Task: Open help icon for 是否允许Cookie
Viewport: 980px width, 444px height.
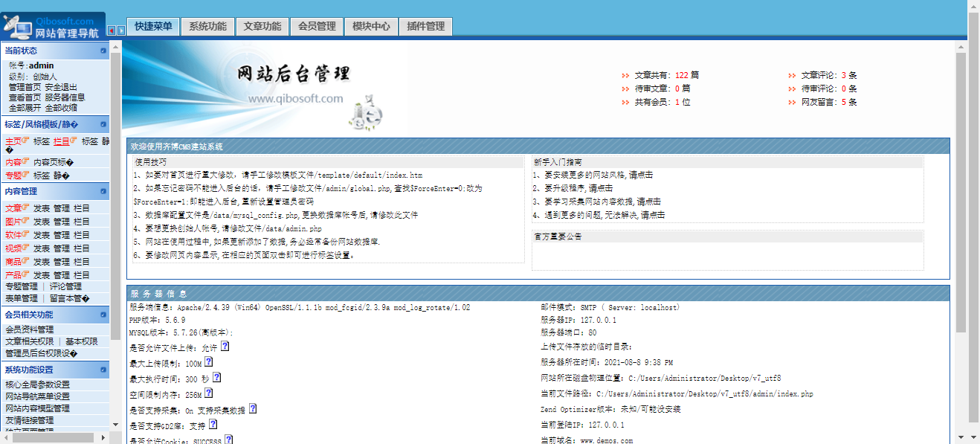Action: 229,440
